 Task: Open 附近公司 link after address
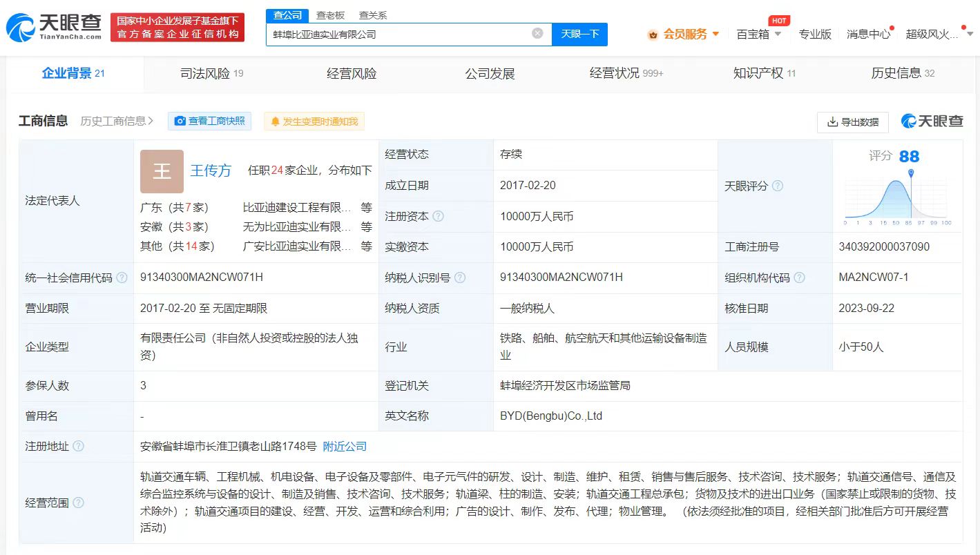(x=345, y=447)
